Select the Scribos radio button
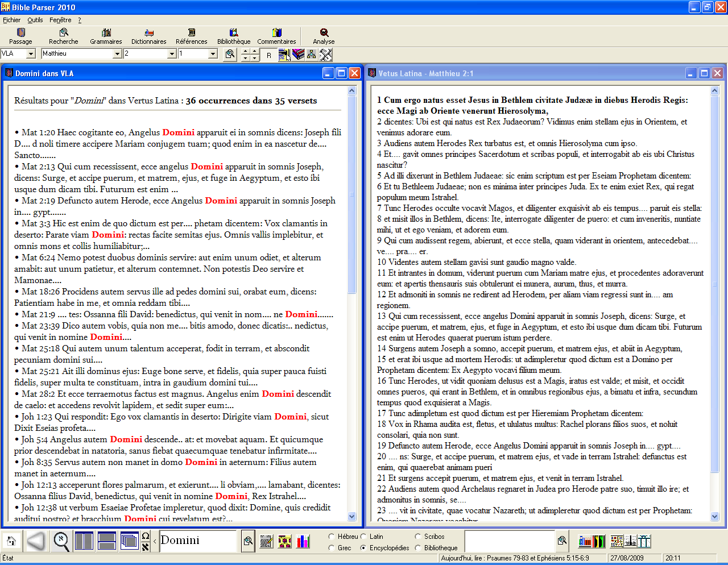The height and width of the screenshot is (565, 728). click(x=418, y=536)
